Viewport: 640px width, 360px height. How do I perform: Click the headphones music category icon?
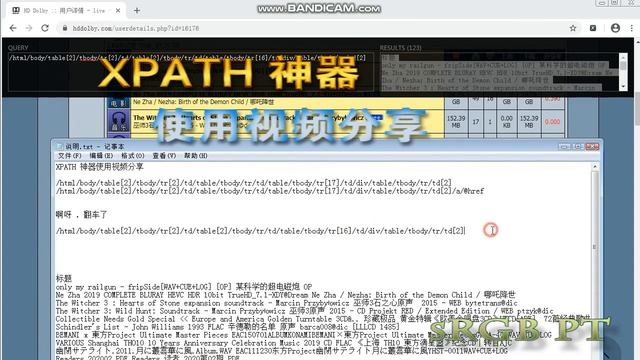(119, 122)
